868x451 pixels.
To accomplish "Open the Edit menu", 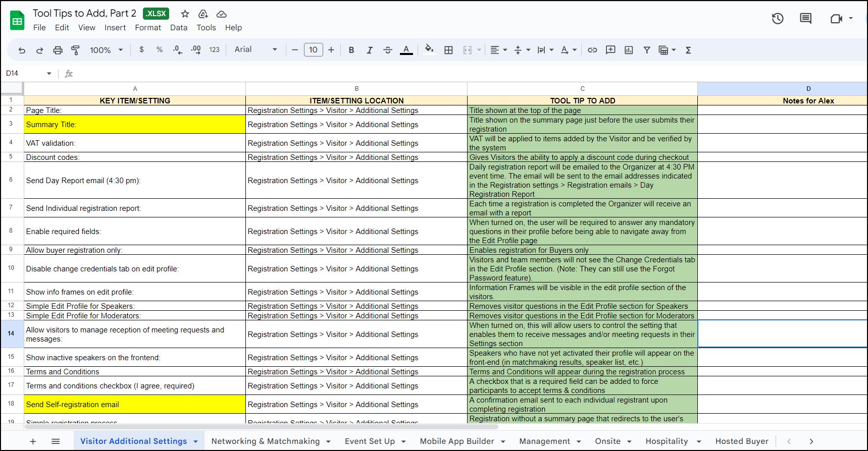I will tap(62, 28).
